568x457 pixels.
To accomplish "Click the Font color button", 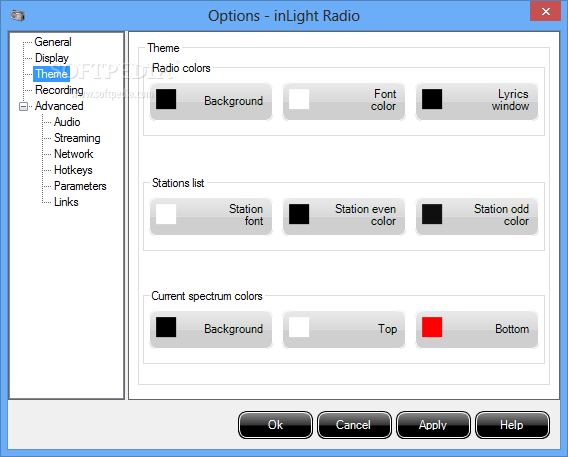I will click(344, 101).
